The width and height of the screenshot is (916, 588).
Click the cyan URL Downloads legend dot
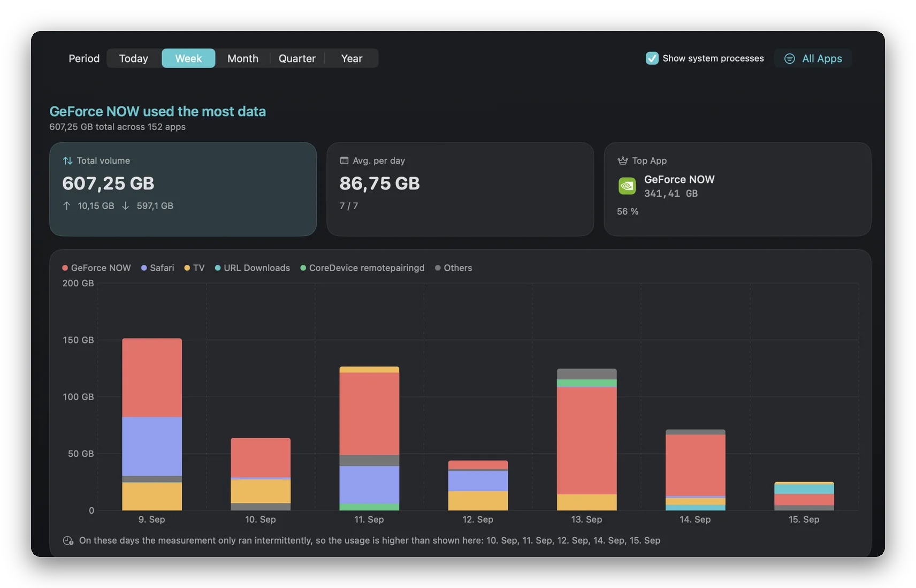tap(218, 268)
